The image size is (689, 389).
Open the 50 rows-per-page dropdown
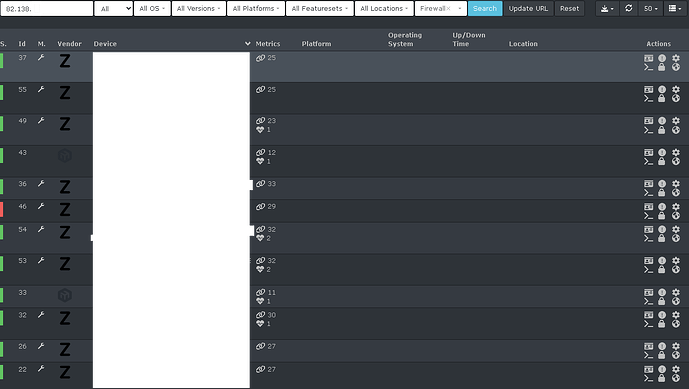tap(650, 8)
